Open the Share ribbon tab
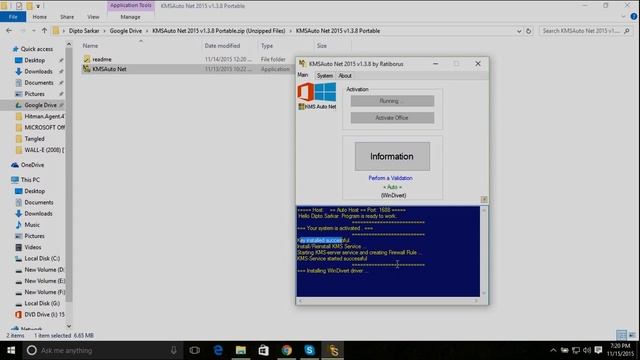The image size is (640, 360). tap(67, 17)
